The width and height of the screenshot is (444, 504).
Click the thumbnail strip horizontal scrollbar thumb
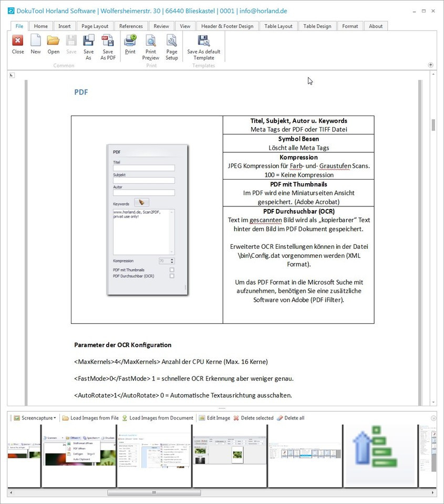click(154, 492)
